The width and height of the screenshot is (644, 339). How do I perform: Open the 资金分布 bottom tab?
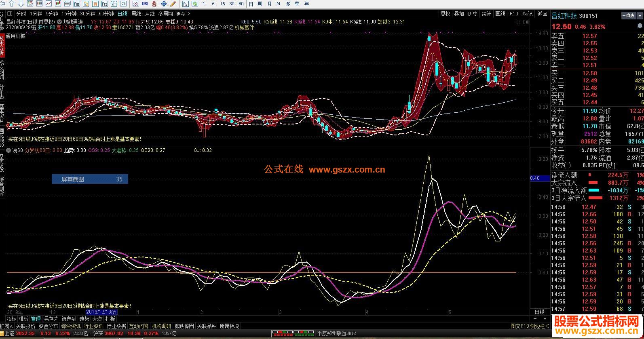(48, 326)
